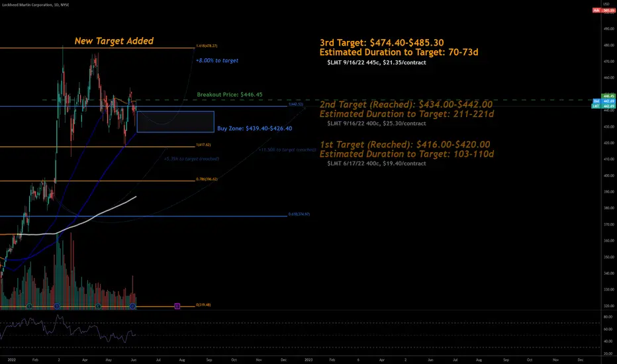This screenshot has width=617, height=364.
Task: Click the teal earnings marker near late January
Action: [x=29, y=306]
